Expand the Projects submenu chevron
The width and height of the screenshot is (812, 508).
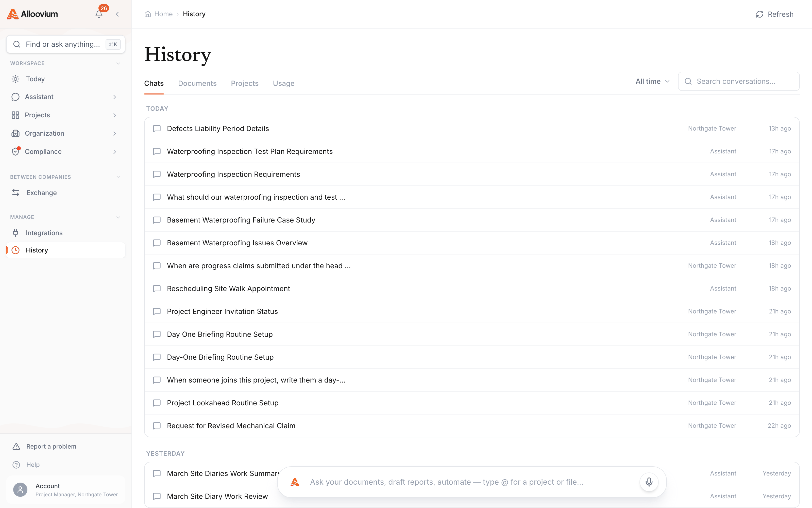coord(115,115)
